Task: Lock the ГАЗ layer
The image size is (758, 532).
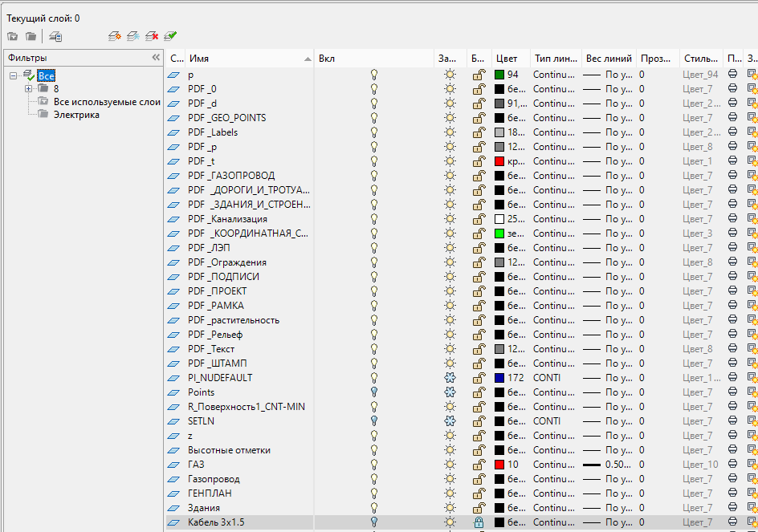Action: [479, 465]
